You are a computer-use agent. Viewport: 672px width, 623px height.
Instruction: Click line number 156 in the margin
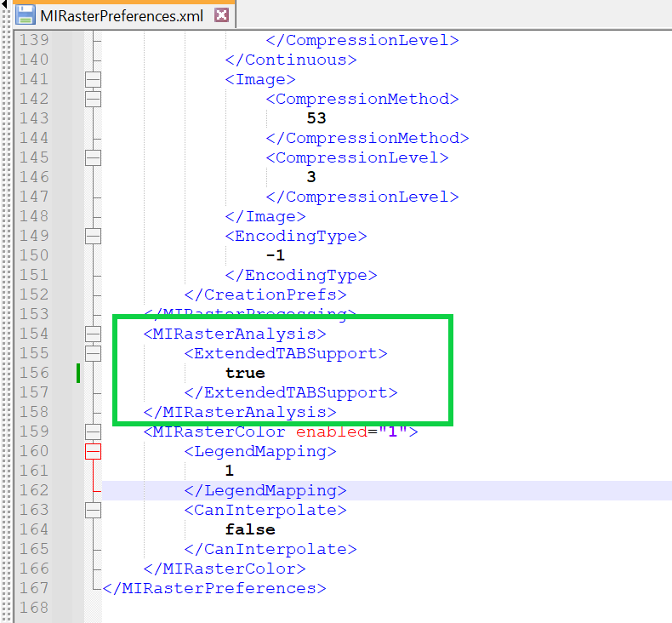[34, 373]
